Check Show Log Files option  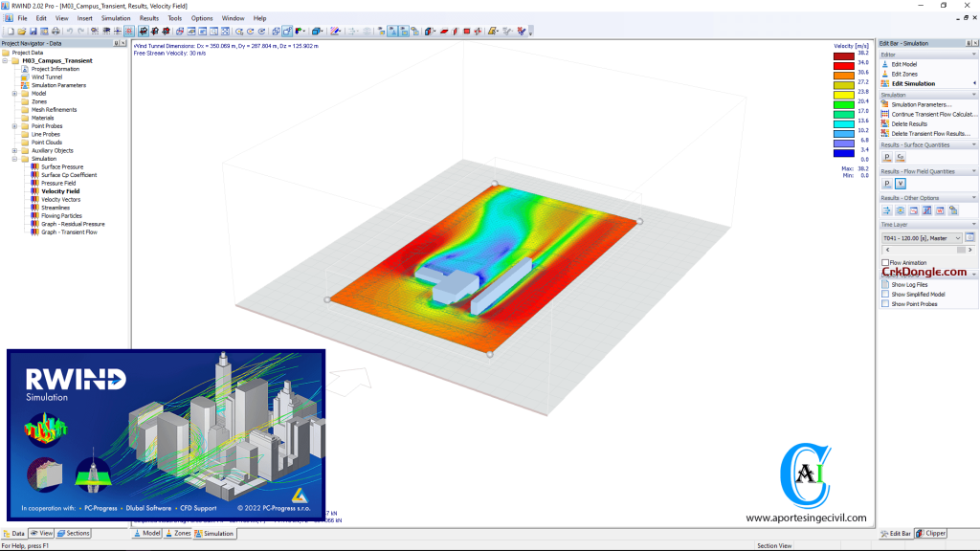click(884, 283)
